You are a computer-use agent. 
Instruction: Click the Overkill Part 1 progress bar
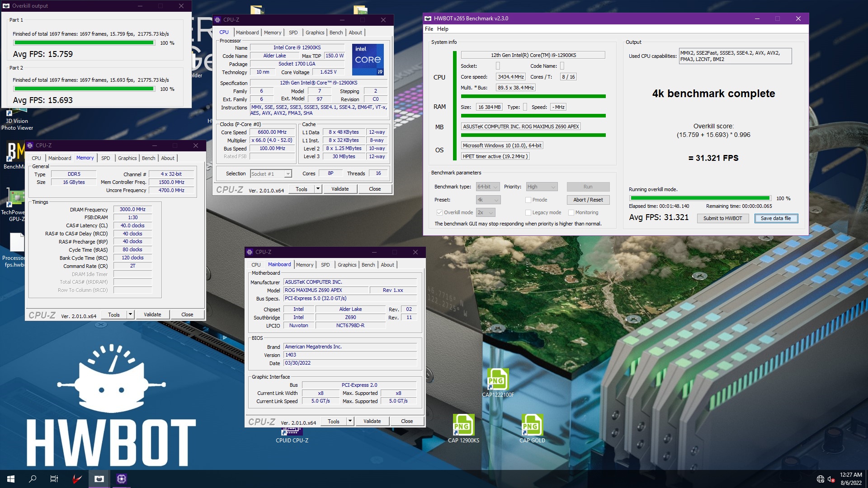point(84,43)
